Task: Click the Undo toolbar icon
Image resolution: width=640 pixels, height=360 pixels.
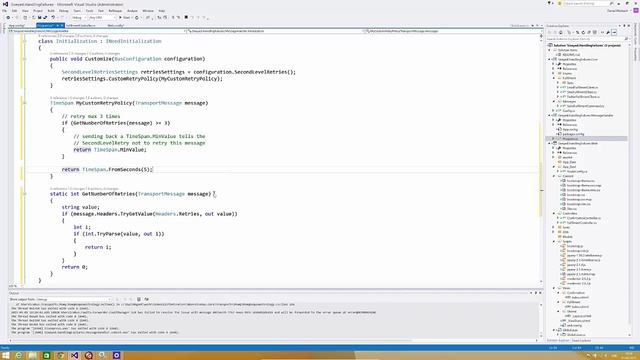Action: [53, 18]
